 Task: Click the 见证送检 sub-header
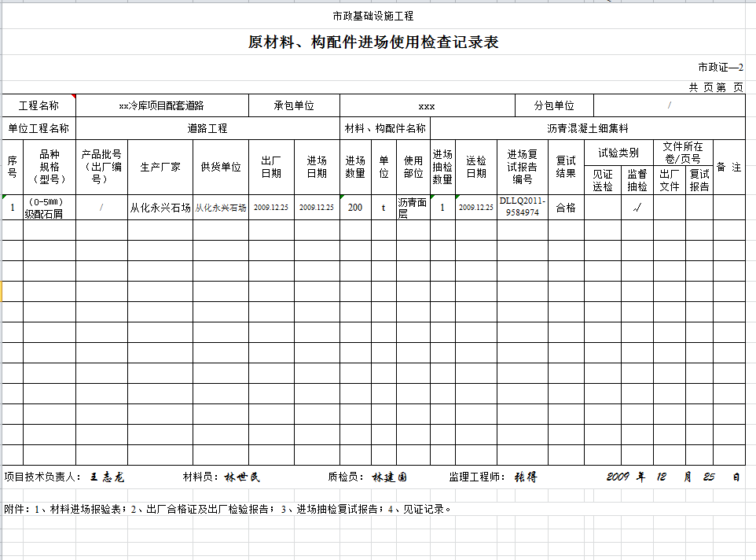coord(603,180)
